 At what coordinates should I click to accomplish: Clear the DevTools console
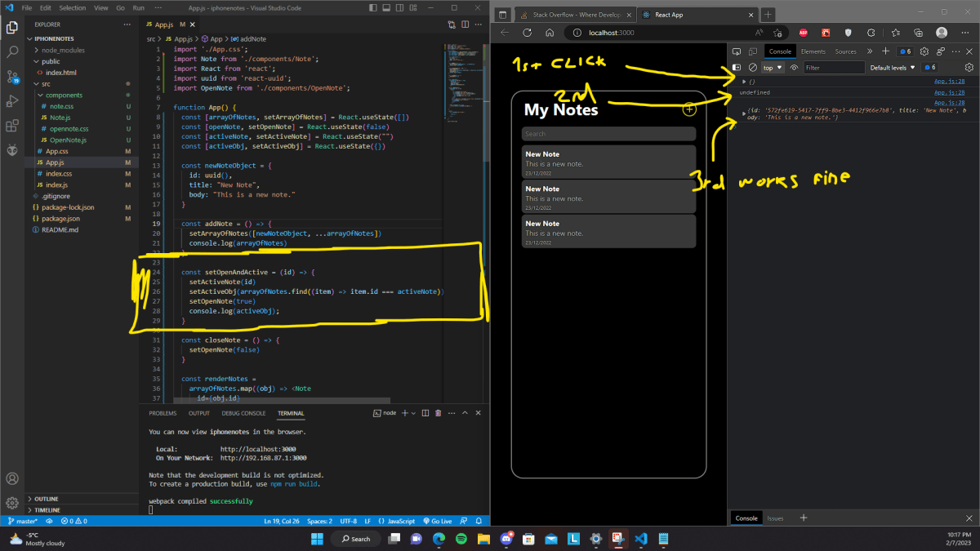[752, 67]
